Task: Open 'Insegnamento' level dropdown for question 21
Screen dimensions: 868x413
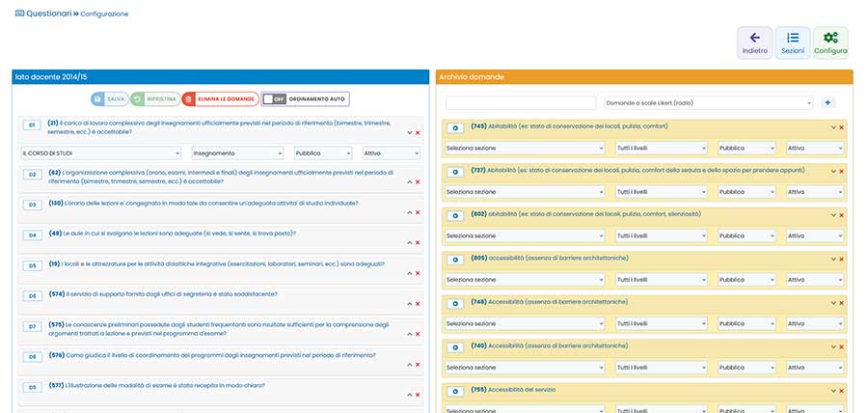Action: (238, 153)
